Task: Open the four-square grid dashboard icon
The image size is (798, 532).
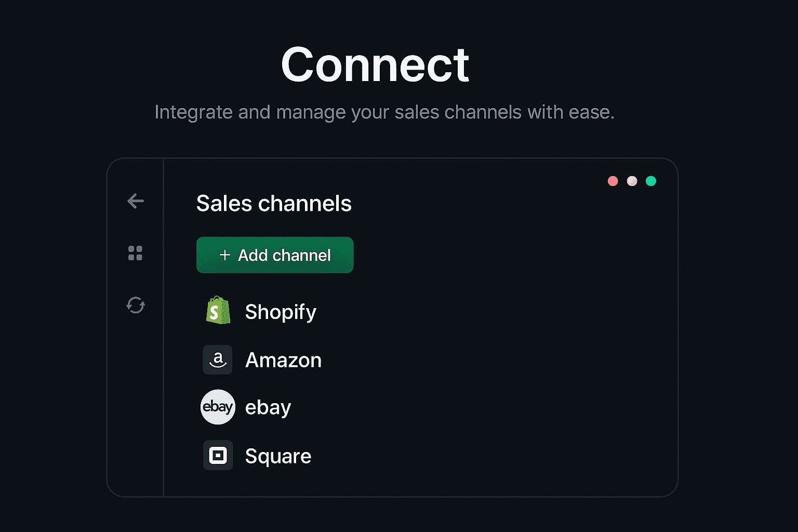Action: 135,253
